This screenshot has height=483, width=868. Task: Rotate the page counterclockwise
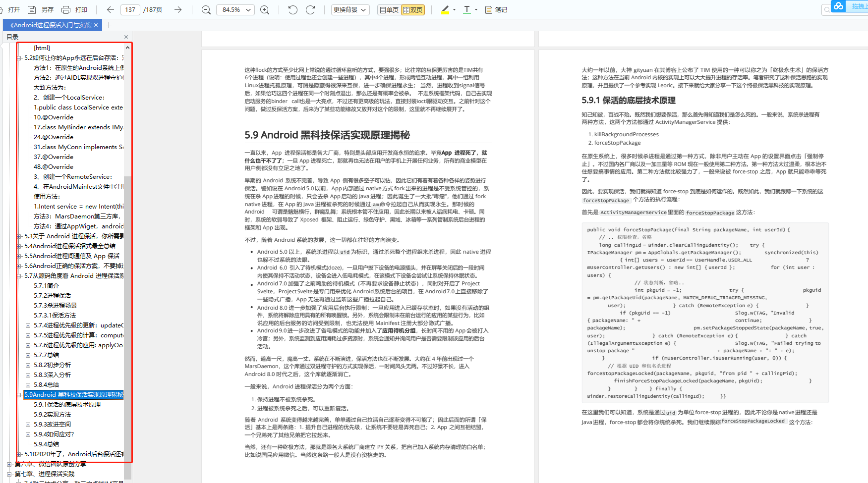tap(293, 9)
